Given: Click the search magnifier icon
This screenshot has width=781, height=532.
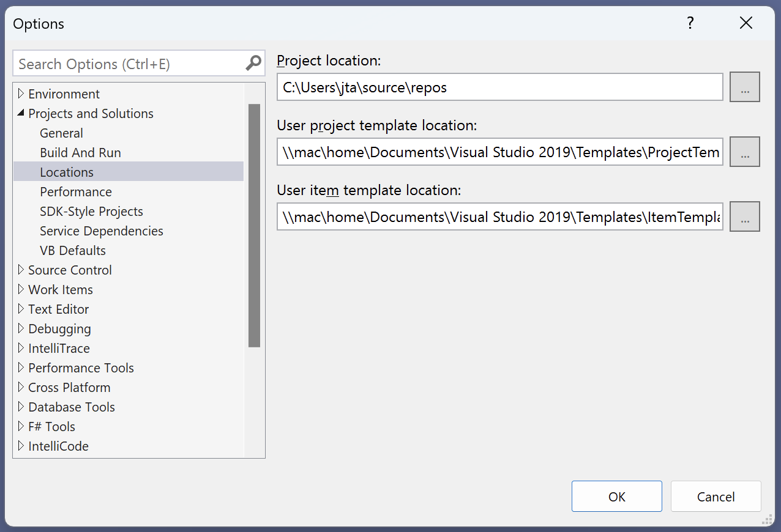Looking at the screenshot, I should click(253, 63).
